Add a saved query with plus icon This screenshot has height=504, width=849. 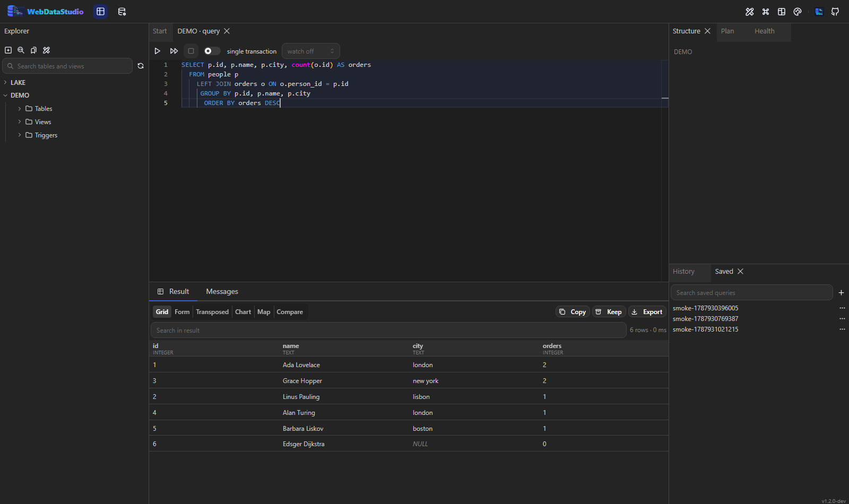pos(841,292)
